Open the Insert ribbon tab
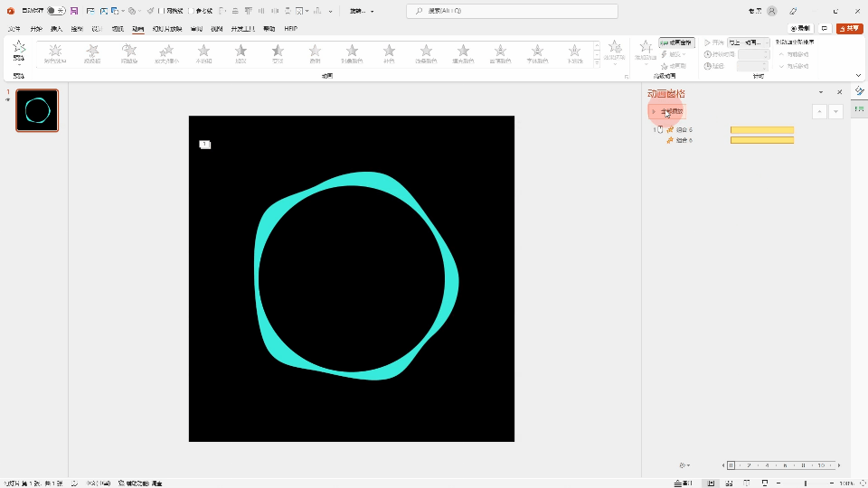Image resolution: width=868 pixels, height=488 pixels. click(56, 29)
